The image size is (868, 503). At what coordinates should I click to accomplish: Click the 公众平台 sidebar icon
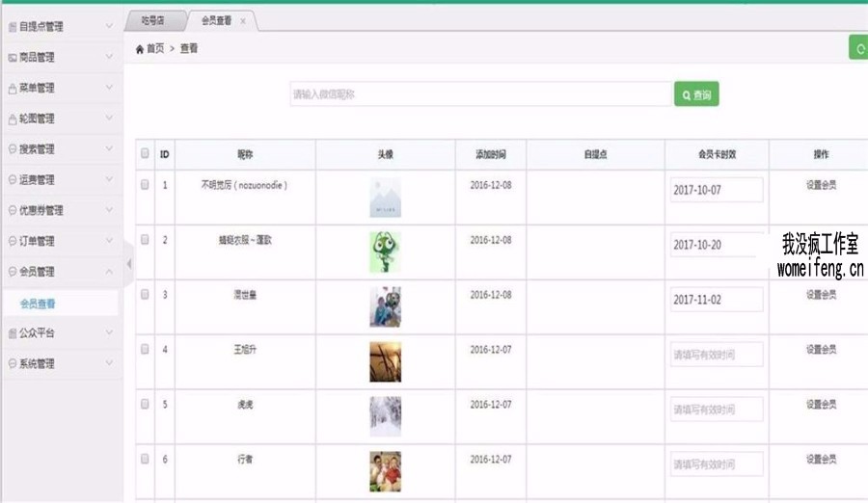point(13,333)
